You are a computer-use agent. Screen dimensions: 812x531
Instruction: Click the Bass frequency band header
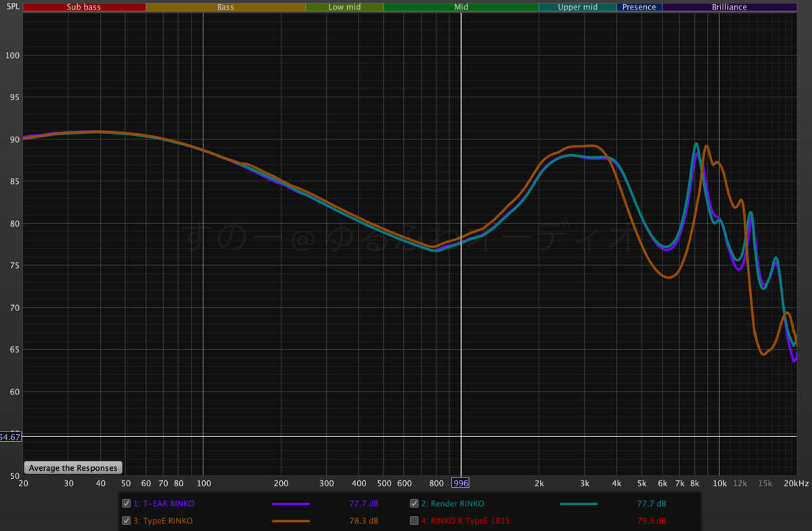225,7
